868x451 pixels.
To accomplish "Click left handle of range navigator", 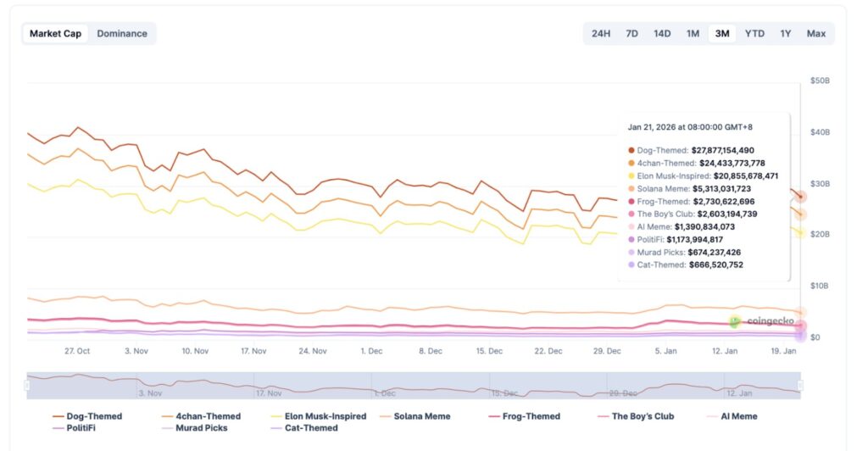I will [27, 386].
